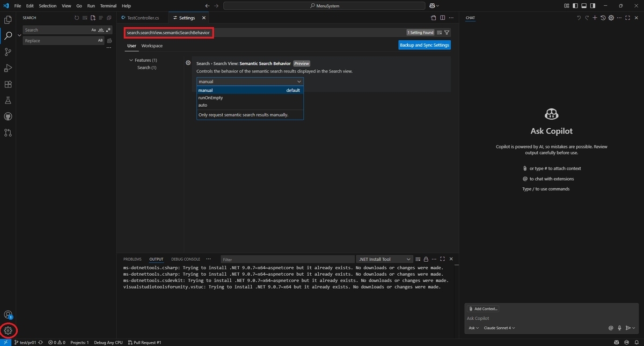Open Semantic Search Behavior dropdown
Viewport: 644px width, 346px height.
pyautogui.click(x=250, y=82)
